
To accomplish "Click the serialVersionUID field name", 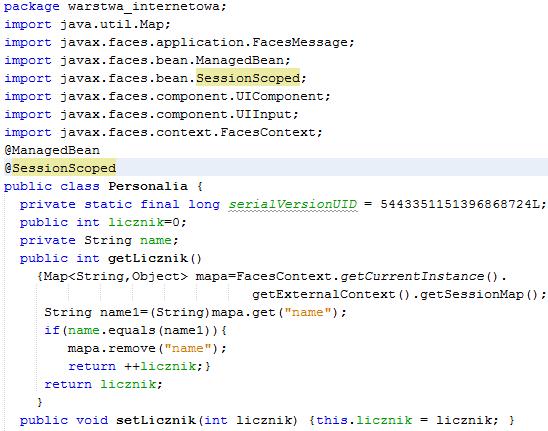I will (x=293, y=204).
